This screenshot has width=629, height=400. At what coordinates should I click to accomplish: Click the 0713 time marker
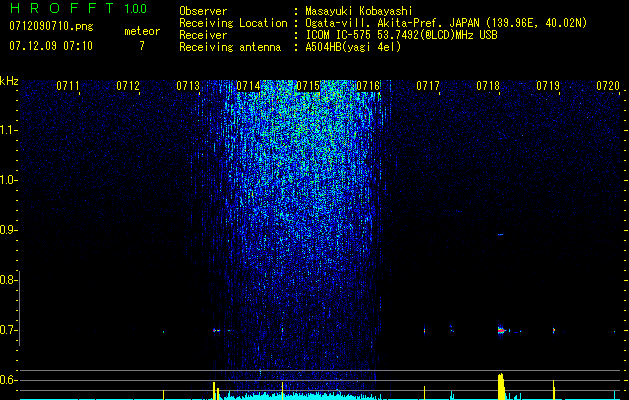pyautogui.click(x=188, y=86)
